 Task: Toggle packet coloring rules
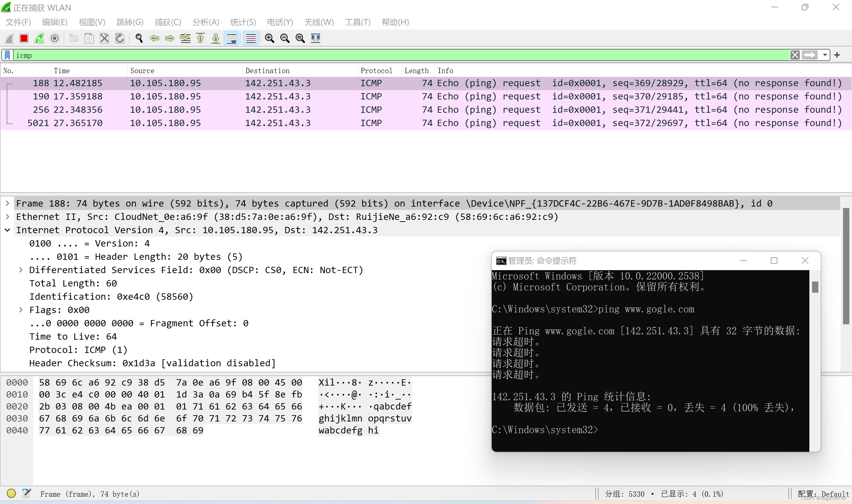tap(251, 38)
